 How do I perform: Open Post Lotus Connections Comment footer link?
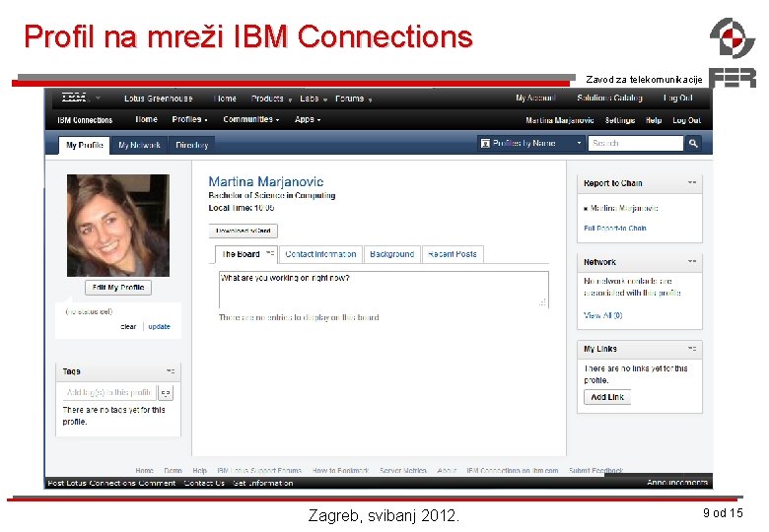pyautogui.click(x=111, y=483)
